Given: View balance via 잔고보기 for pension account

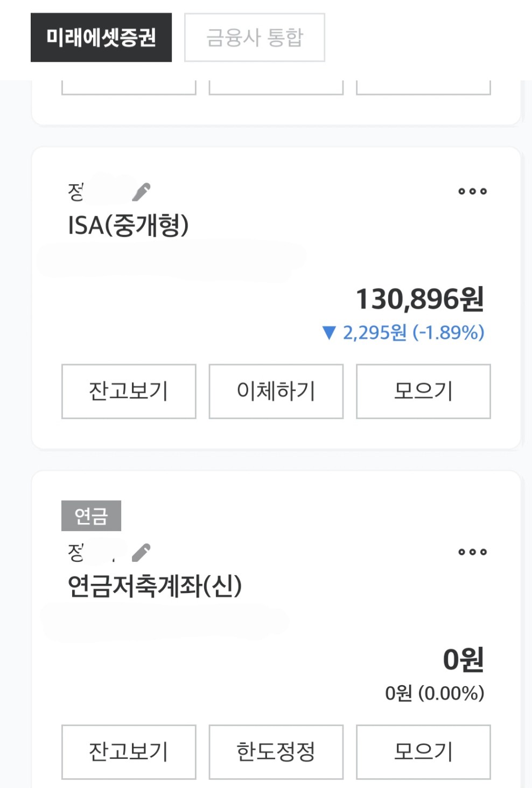Looking at the screenshot, I should [129, 751].
